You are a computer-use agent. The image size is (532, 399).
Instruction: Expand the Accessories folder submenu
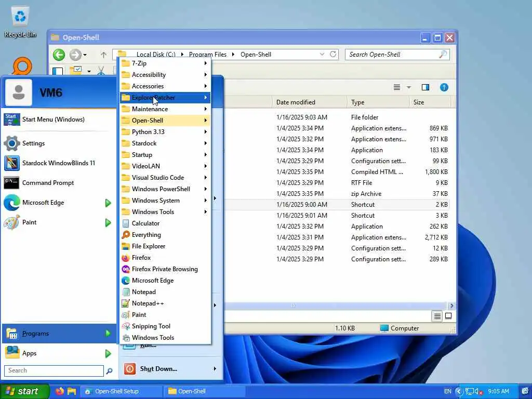point(165,86)
